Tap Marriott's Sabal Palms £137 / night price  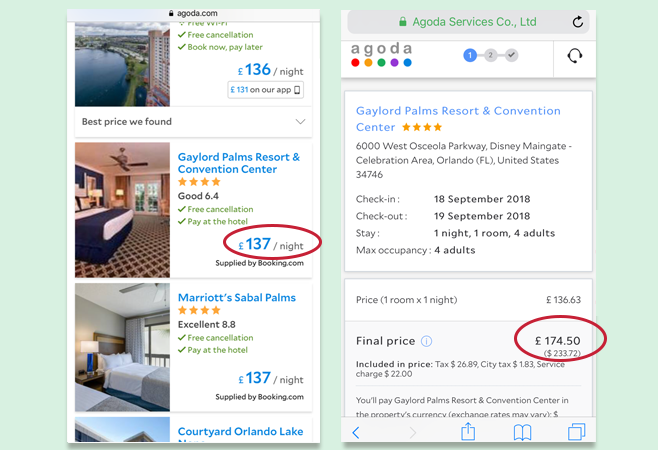271,378
